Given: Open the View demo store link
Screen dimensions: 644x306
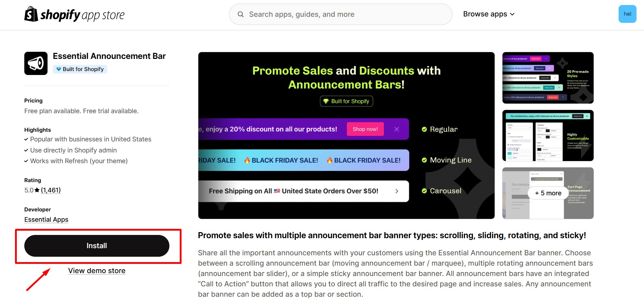Looking at the screenshot, I should point(97,271).
